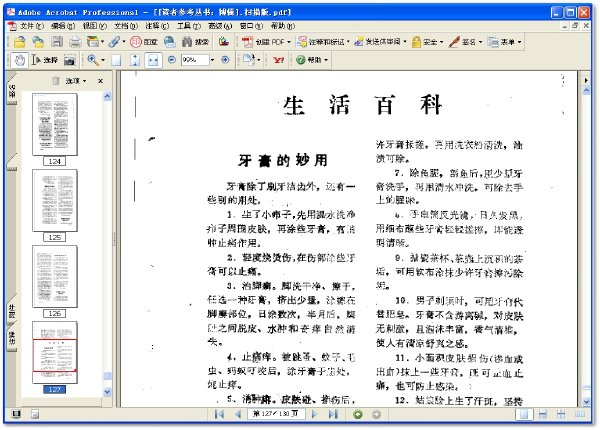Screen dimensions: 600x430
Task: Click the Adobe PDF document menu icon
Action: [12, 26]
